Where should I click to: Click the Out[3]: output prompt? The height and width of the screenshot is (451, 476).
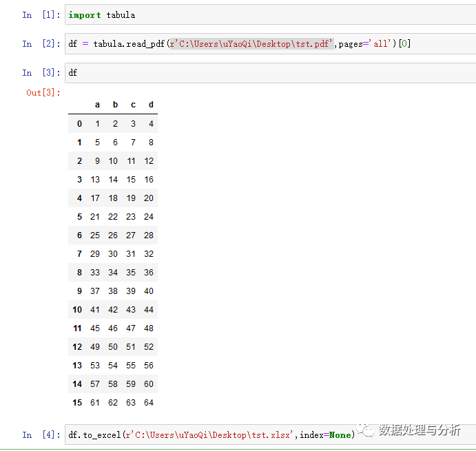(x=43, y=92)
